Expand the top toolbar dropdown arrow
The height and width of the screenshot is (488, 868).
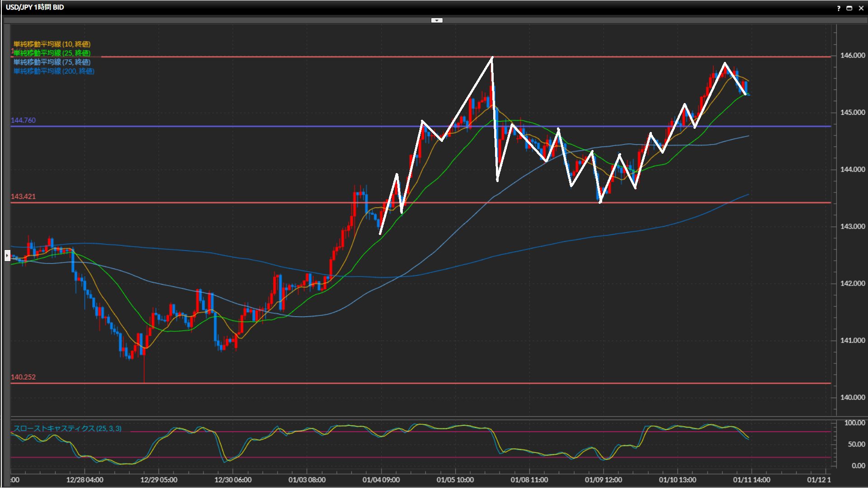pos(437,20)
